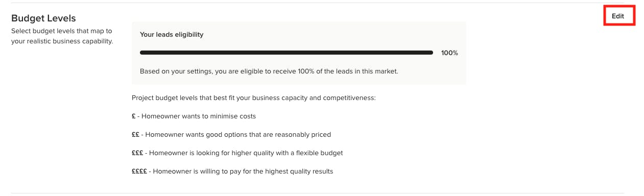Screen dimensions: 644x196
Task: Click the ££ budget level symbol
Action: point(135,134)
